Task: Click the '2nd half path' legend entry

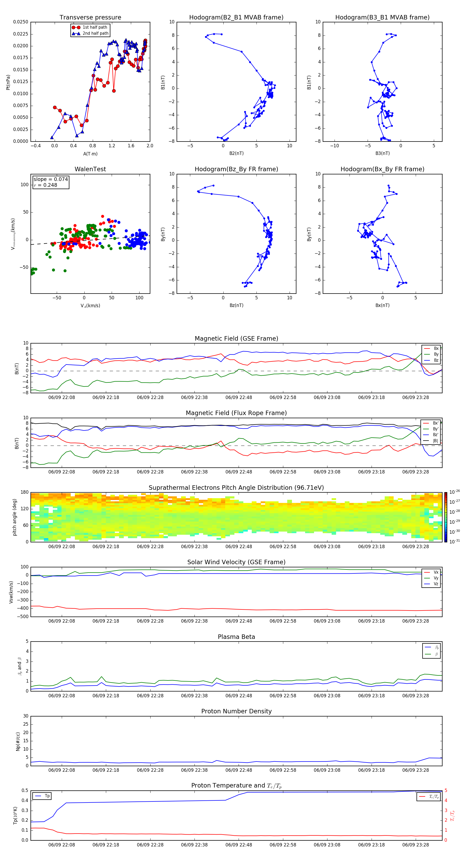Action: [90, 33]
